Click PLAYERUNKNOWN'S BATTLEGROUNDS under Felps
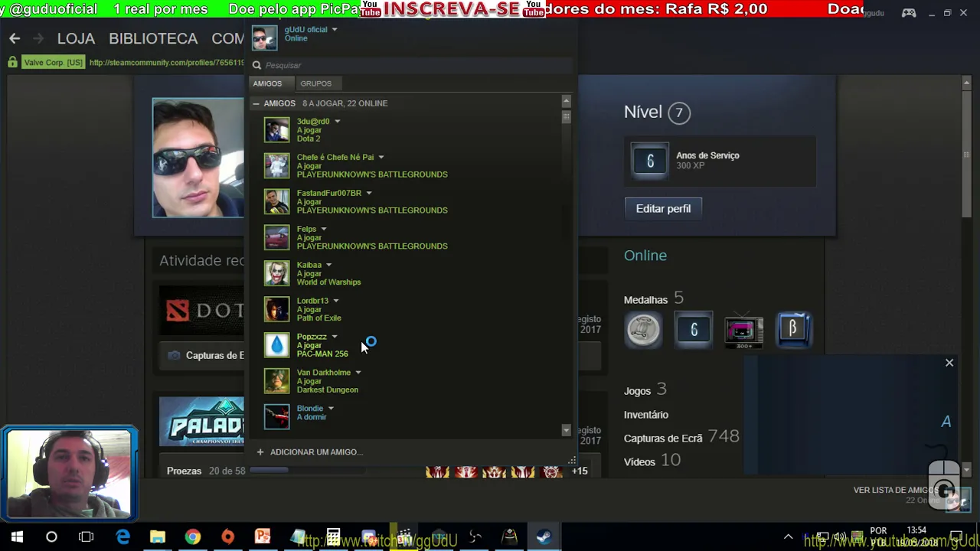The image size is (980, 551). point(372,246)
